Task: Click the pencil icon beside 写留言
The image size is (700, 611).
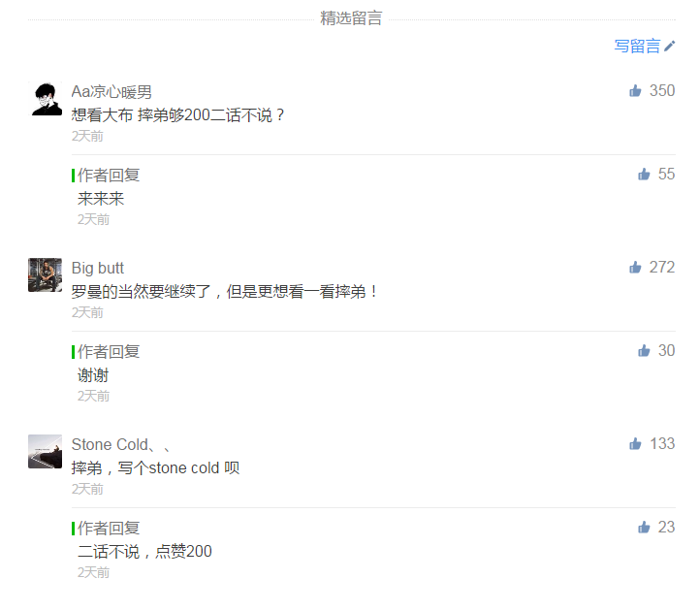Action: pos(670,46)
